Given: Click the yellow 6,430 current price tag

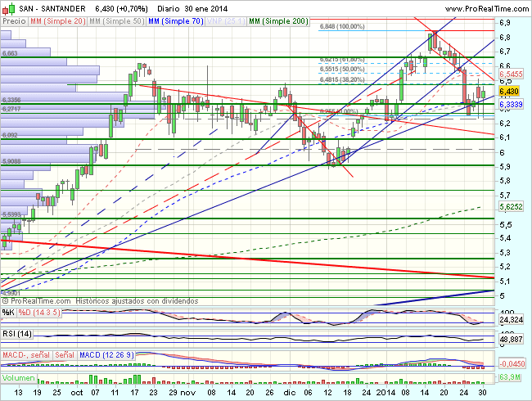Looking at the screenshot, I should tap(509, 92).
